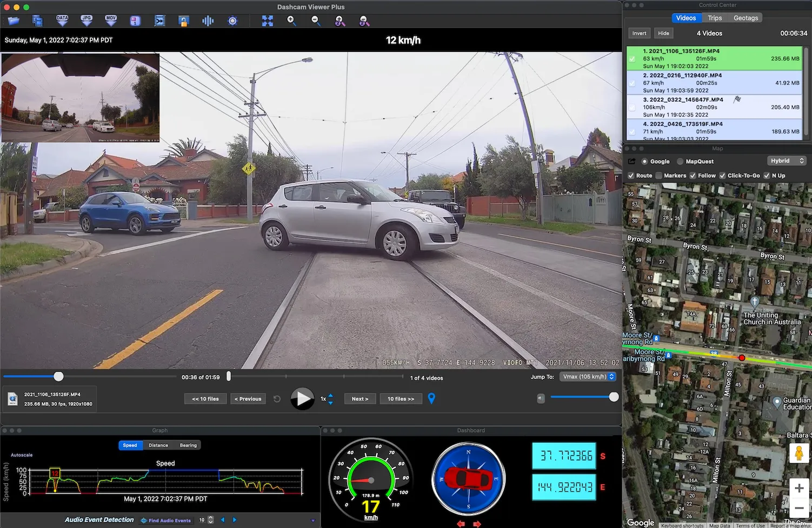Click the zoom in magnifier icon

291,21
